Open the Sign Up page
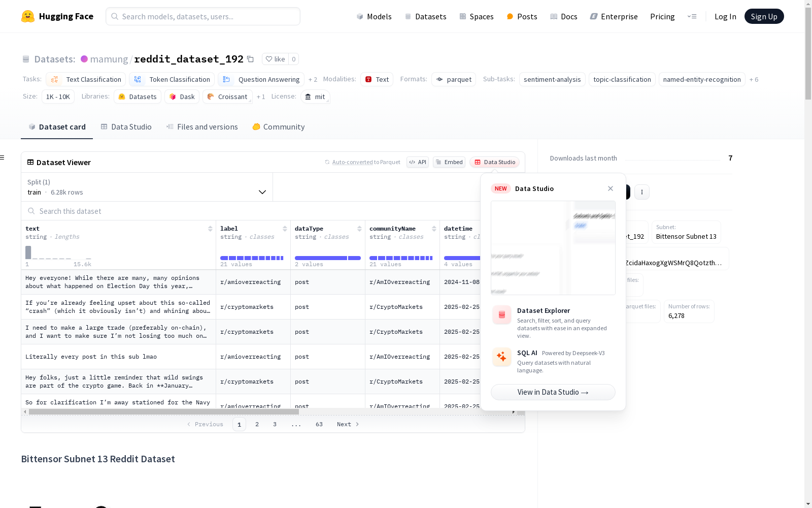The height and width of the screenshot is (508, 812). click(764, 16)
